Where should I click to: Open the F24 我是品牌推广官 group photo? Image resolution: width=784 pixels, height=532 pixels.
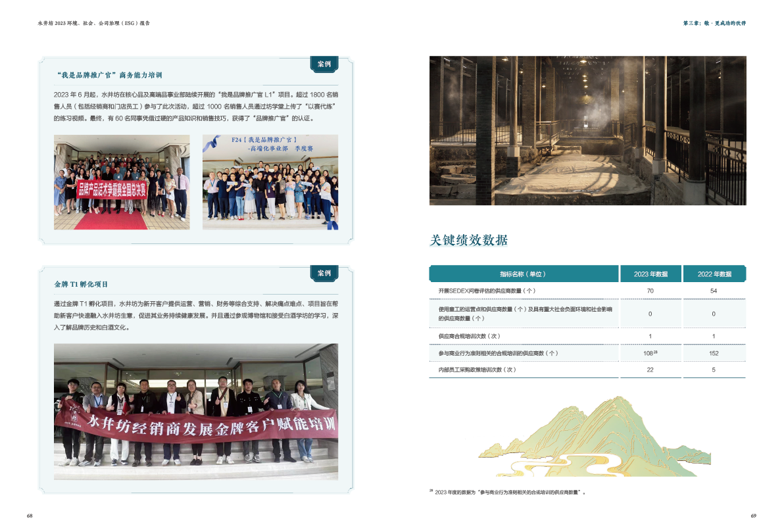(x=270, y=182)
